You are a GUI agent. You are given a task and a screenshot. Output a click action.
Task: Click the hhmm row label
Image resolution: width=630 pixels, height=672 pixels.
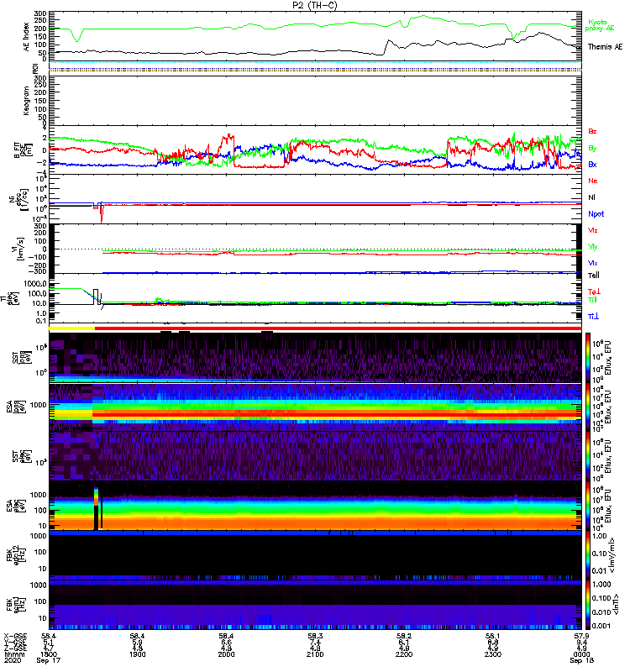(x=14, y=654)
